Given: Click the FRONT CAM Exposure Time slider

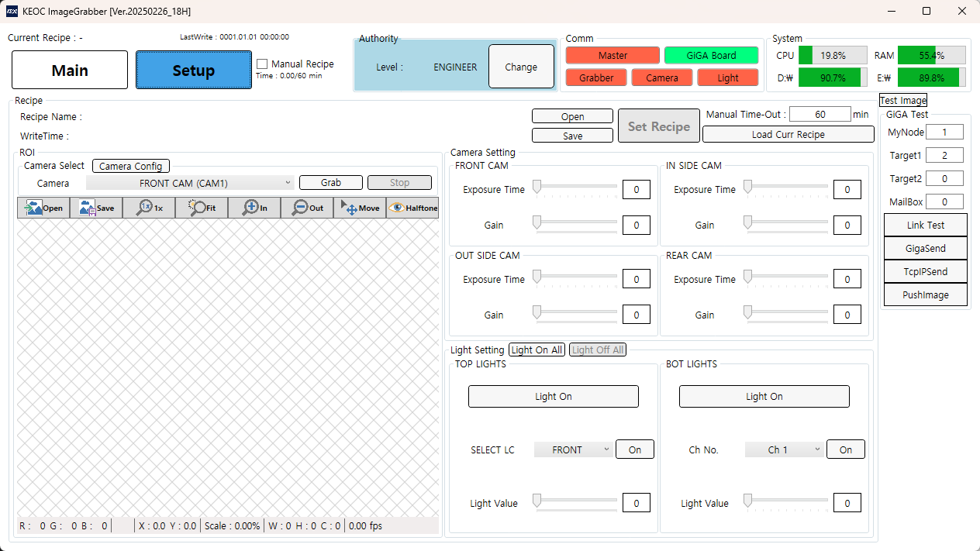Looking at the screenshot, I should pos(575,187).
